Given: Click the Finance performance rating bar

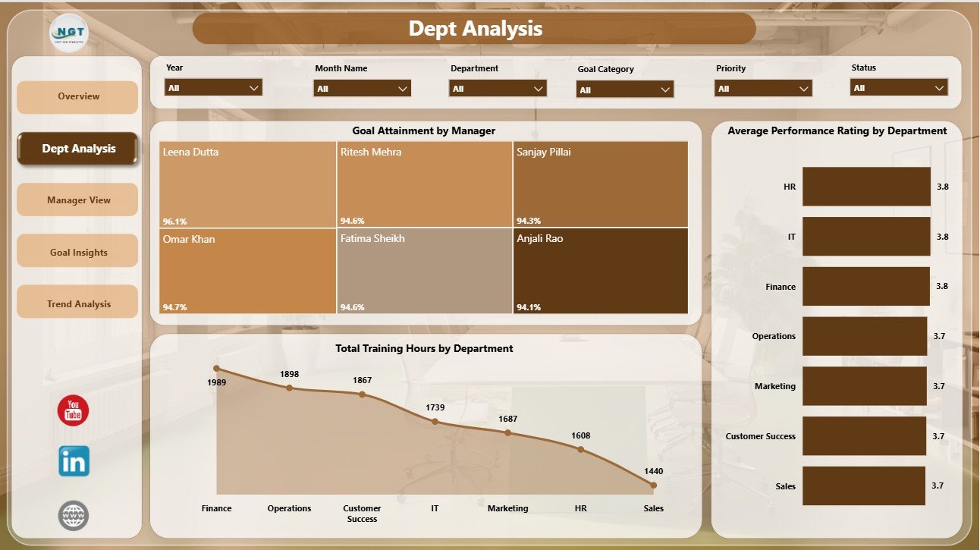Looking at the screenshot, I should click(x=865, y=286).
